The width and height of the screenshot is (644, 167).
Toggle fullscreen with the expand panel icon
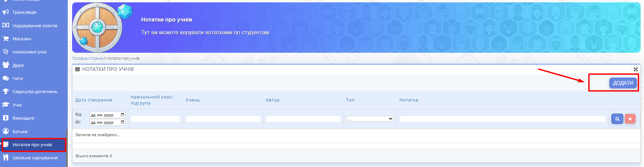click(x=636, y=69)
